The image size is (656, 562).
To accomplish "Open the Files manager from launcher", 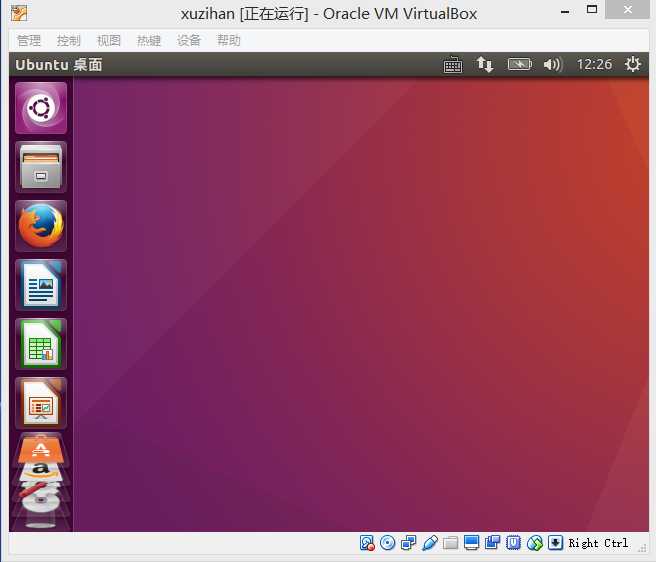I will 41,167.
